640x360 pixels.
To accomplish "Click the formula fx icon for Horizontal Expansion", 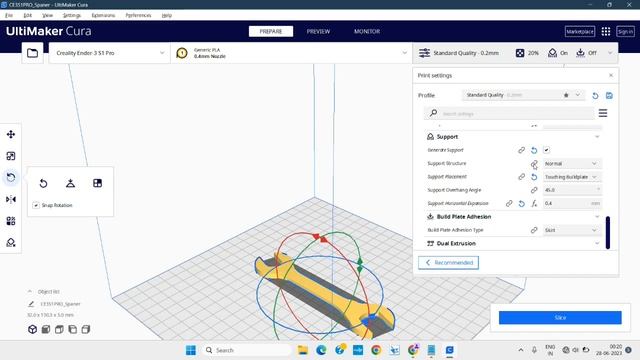I will pyautogui.click(x=534, y=203).
